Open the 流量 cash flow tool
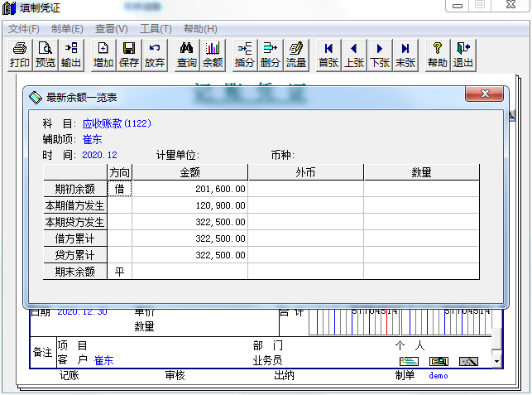 pyautogui.click(x=296, y=55)
